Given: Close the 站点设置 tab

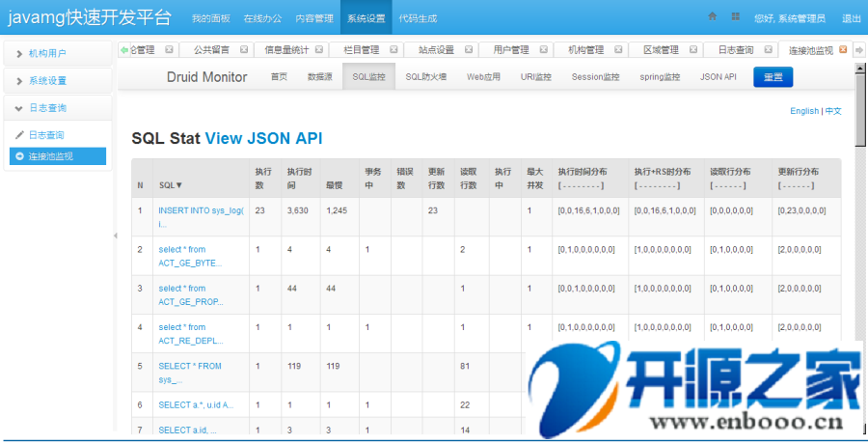Looking at the screenshot, I should coord(469,50).
